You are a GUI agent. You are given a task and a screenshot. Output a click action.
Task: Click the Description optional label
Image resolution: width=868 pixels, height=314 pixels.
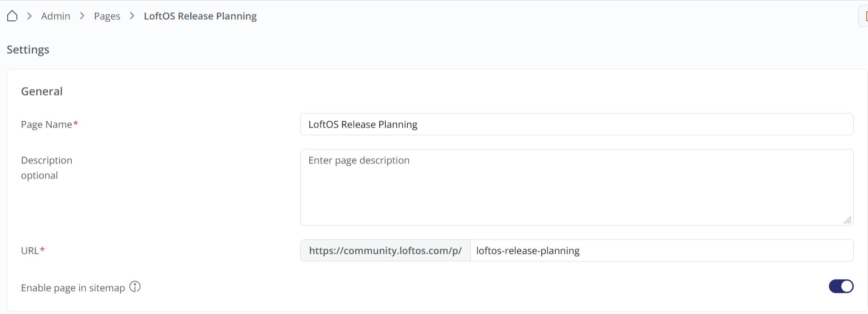point(46,168)
